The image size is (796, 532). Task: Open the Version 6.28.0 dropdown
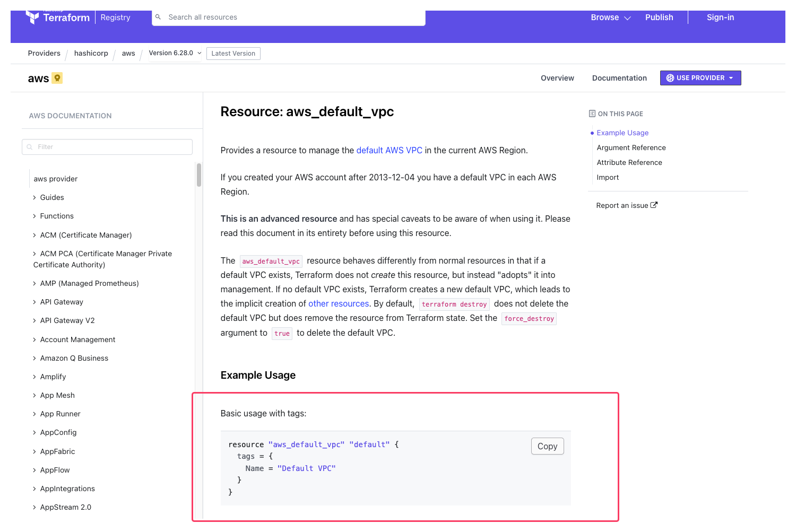click(174, 53)
